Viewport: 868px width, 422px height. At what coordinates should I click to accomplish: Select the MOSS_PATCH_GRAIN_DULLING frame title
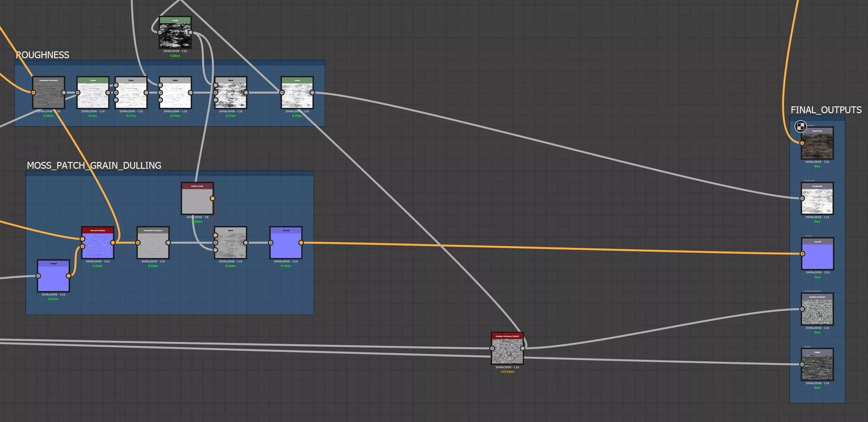94,165
